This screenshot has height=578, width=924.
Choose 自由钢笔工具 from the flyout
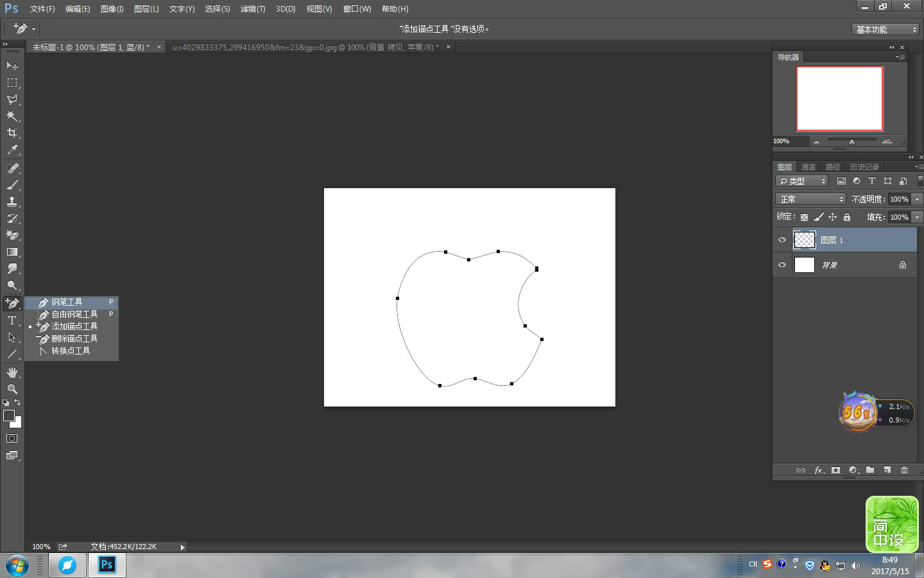coord(72,314)
